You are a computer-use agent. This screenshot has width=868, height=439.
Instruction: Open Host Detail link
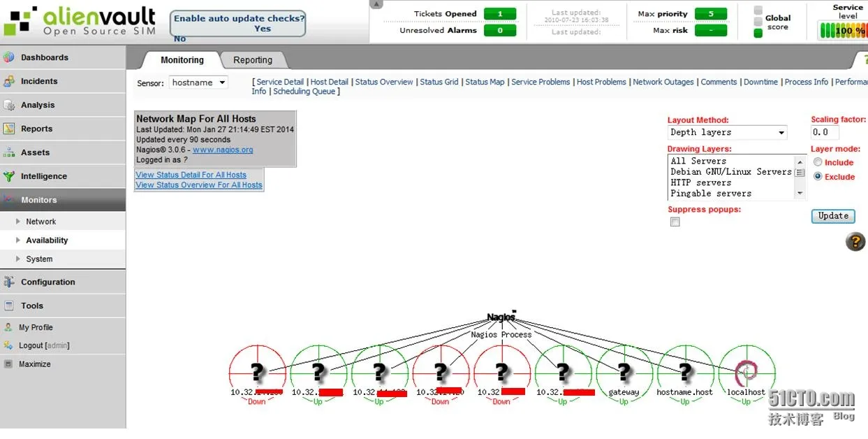(x=329, y=82)
